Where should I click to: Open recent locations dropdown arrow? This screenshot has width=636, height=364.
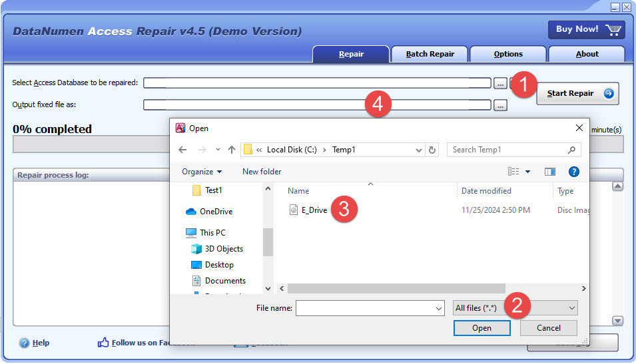point(218,150)
